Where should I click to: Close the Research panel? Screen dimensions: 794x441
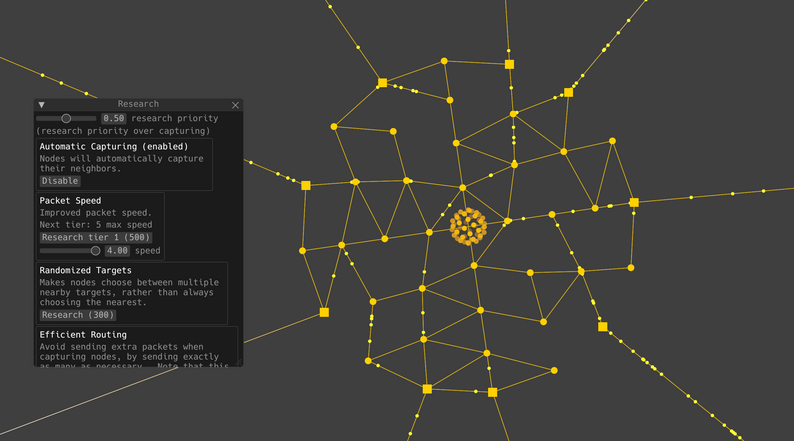(235, 105)
